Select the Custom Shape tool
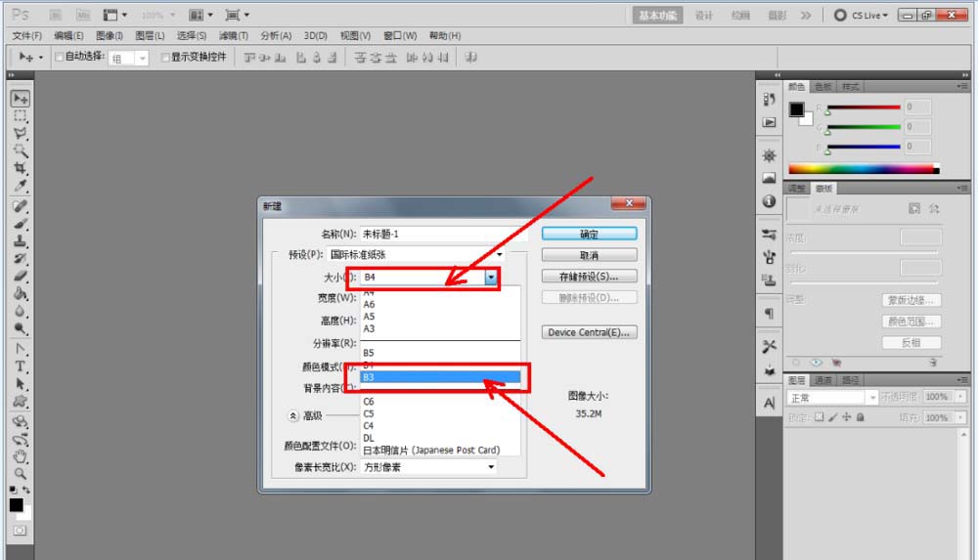 tap(20, 401)
